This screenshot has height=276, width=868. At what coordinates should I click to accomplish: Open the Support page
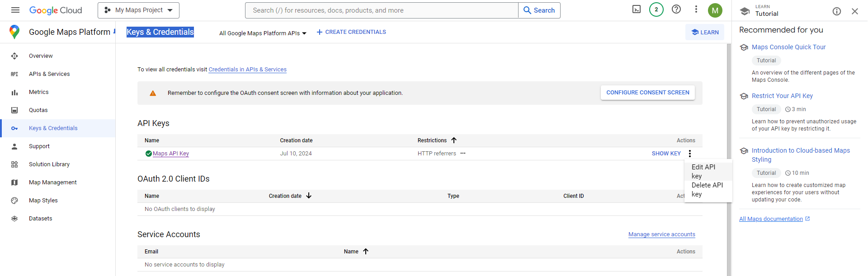coord(39,146)
